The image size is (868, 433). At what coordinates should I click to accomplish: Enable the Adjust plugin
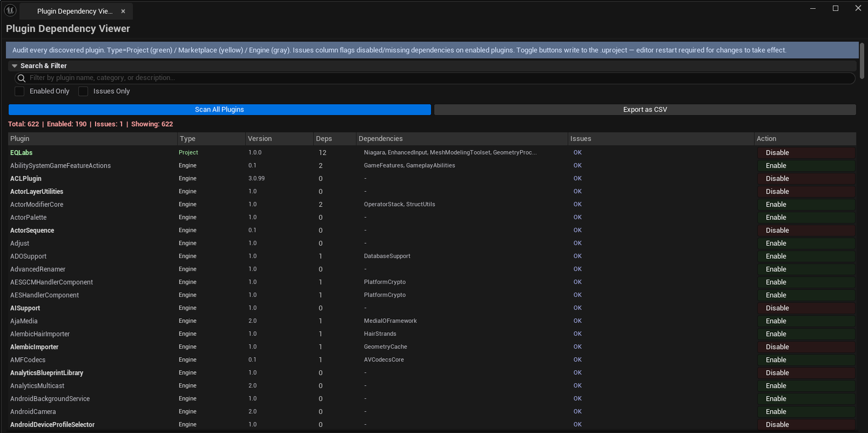pyautogui.click(x=806, y=243)
